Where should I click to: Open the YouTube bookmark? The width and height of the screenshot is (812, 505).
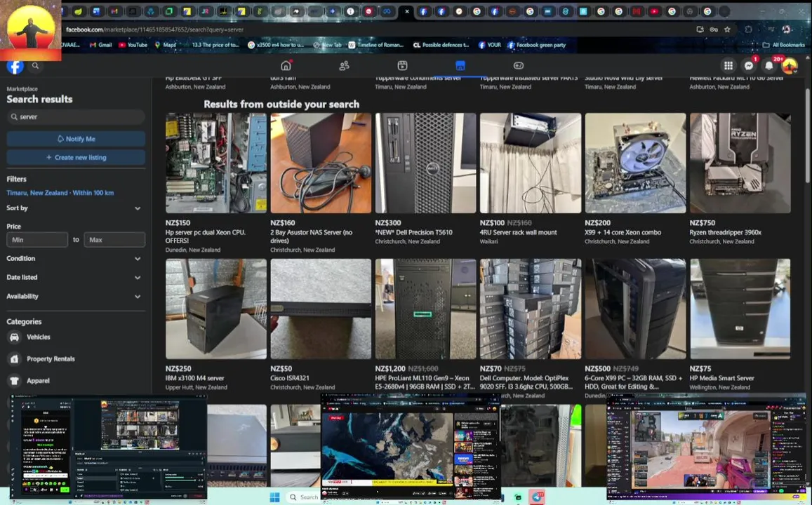tap(133, 45)
